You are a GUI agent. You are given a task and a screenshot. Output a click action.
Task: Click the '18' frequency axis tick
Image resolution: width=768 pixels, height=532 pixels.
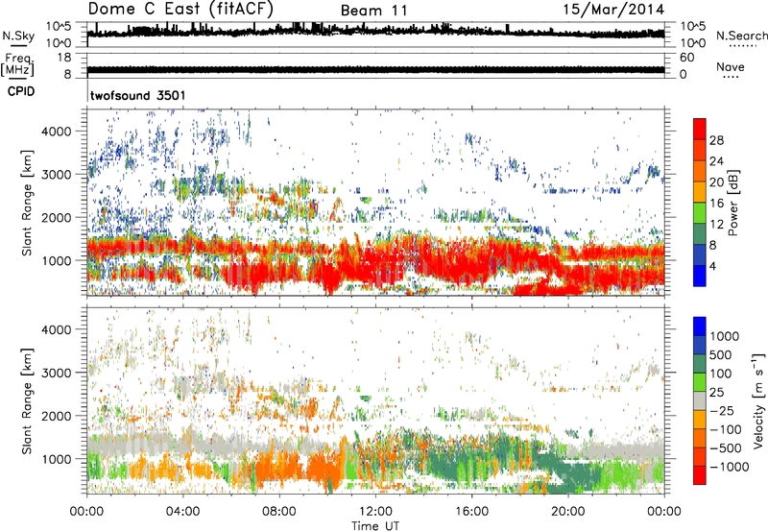[64, 58]
